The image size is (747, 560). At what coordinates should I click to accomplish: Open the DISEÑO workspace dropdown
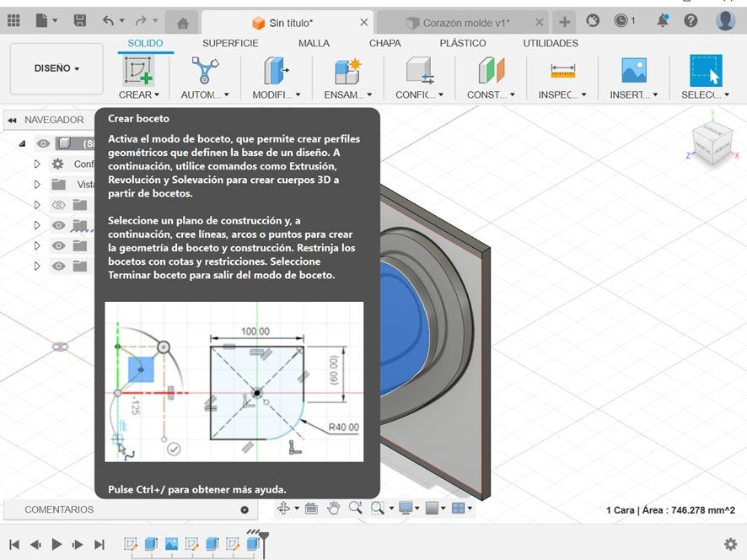click(56, 68)
